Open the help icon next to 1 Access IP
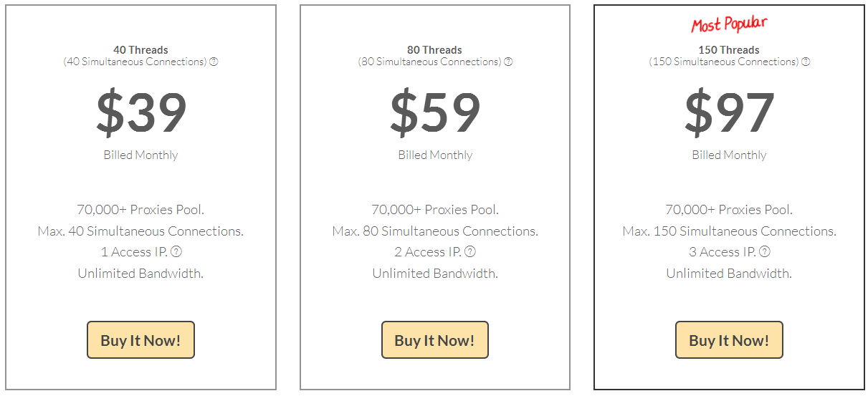868x396 pixels. point(176,251)
